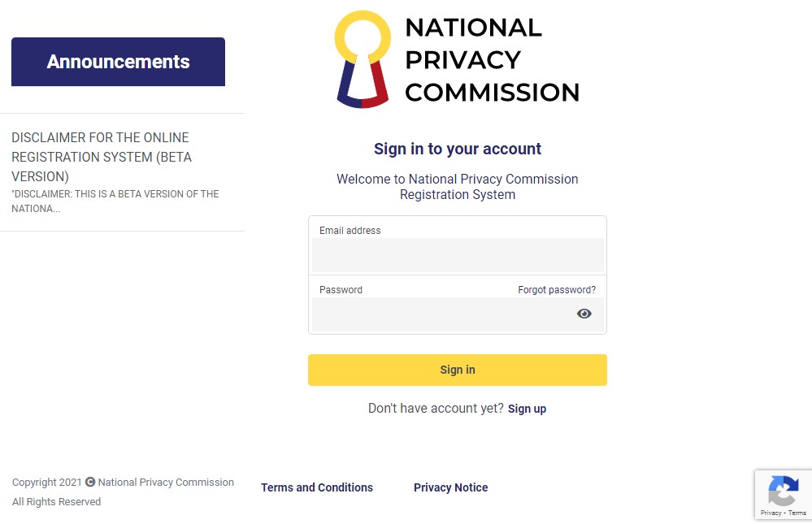Open the Sign up link
Image resolution: width=812 pixels, height=524 pixels.
coord(527,409)
